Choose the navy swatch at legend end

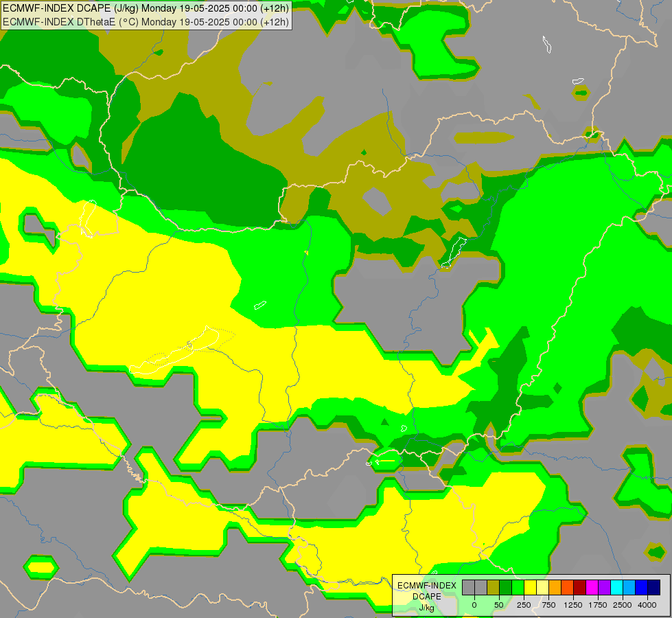(653, 587)
